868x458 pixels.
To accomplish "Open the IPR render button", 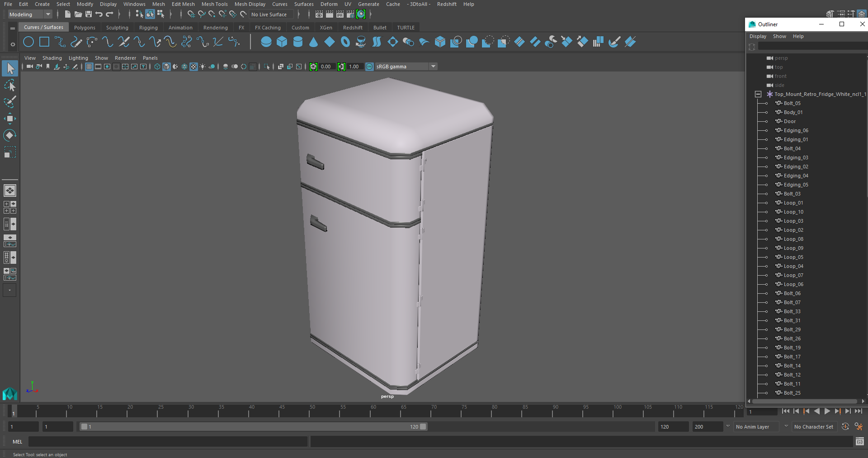I will click(x=340, y=14).
